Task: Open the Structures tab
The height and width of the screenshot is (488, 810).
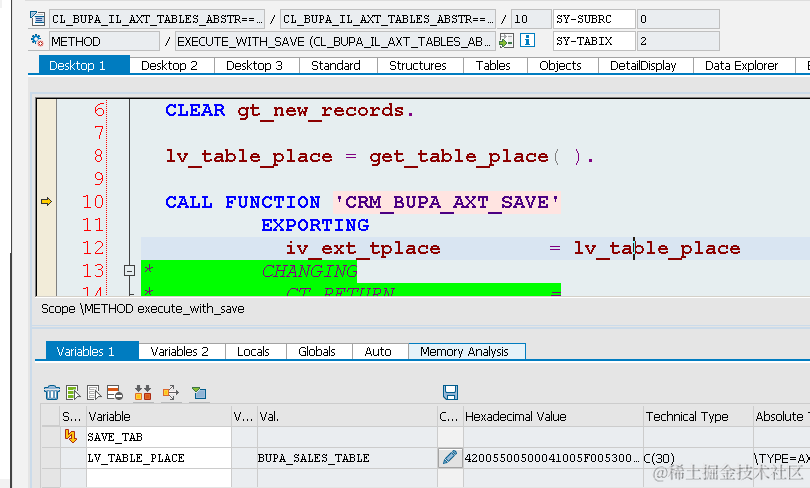Action: coord(418,66)
